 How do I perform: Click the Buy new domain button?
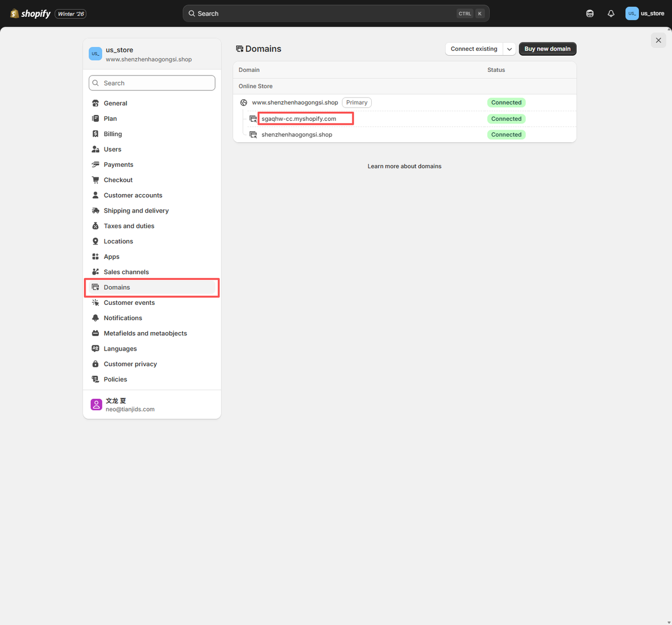pos(547,49)
